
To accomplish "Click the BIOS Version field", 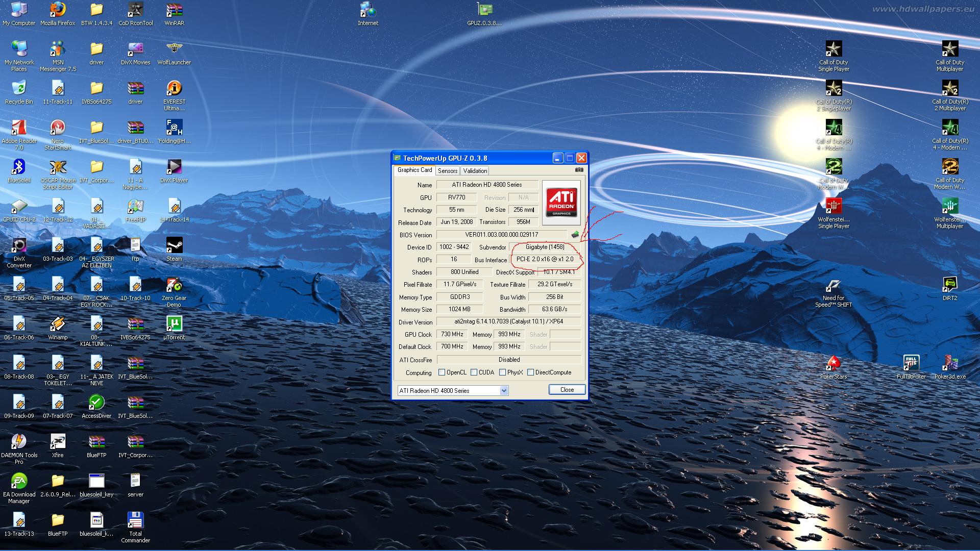I will [x=501, y=235].
